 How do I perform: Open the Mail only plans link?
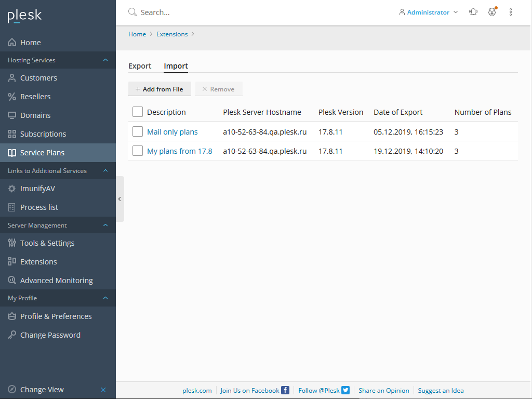pyautogui.click(x=172, y=132)
